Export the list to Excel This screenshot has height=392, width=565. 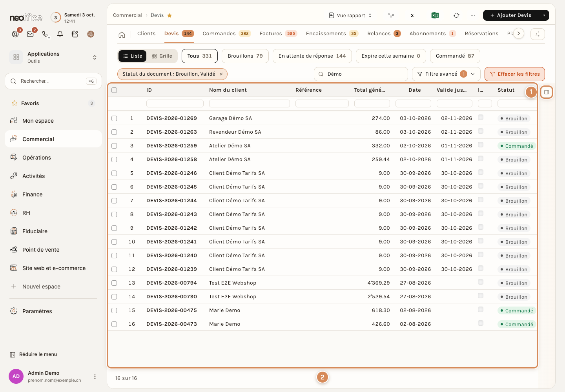pos(435,15)
